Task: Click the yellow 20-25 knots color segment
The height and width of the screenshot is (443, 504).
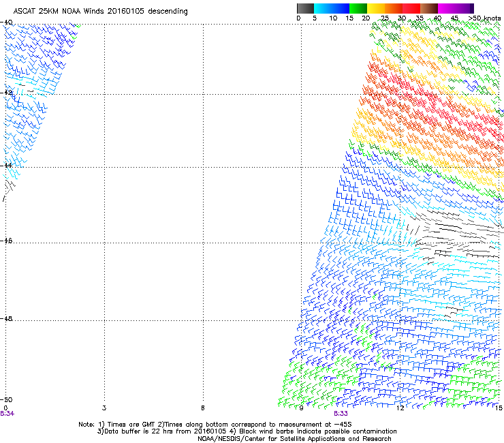Action: (376, 8)
